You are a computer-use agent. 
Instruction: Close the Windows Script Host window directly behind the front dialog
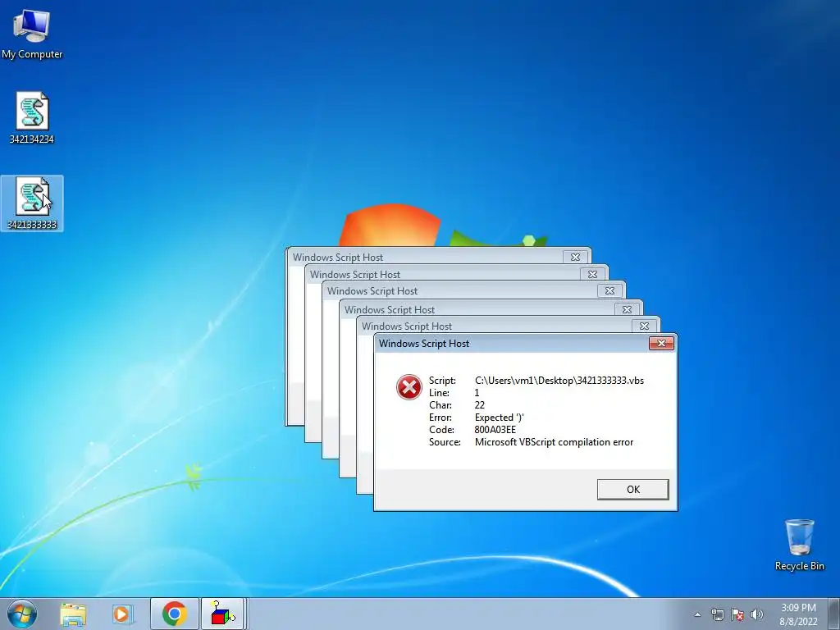point(644,326)
